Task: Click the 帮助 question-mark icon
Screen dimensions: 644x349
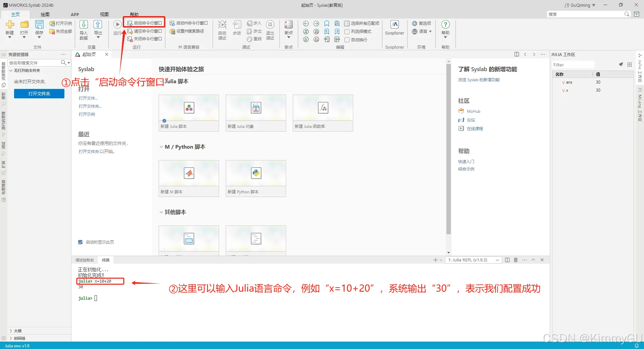Action: (x=445, y=24)
